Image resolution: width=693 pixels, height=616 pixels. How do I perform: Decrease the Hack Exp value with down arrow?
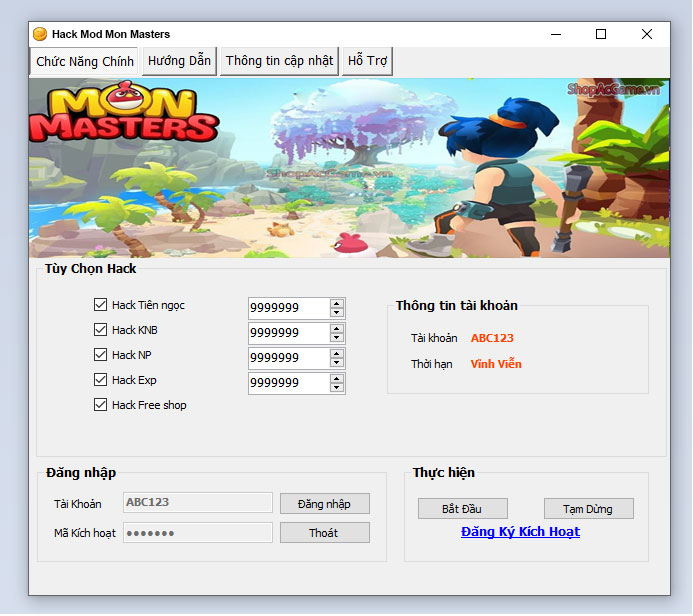coord(337,388)
